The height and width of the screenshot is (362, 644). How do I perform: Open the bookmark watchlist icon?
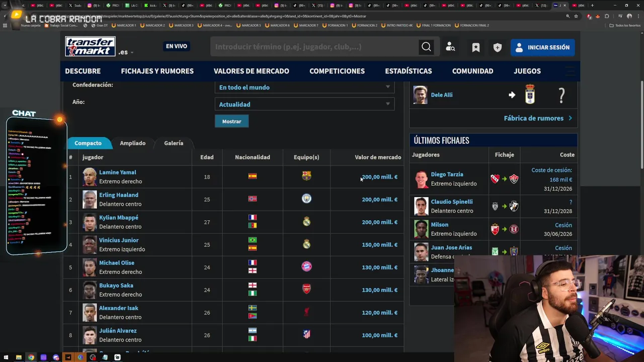tap(475, 47)
